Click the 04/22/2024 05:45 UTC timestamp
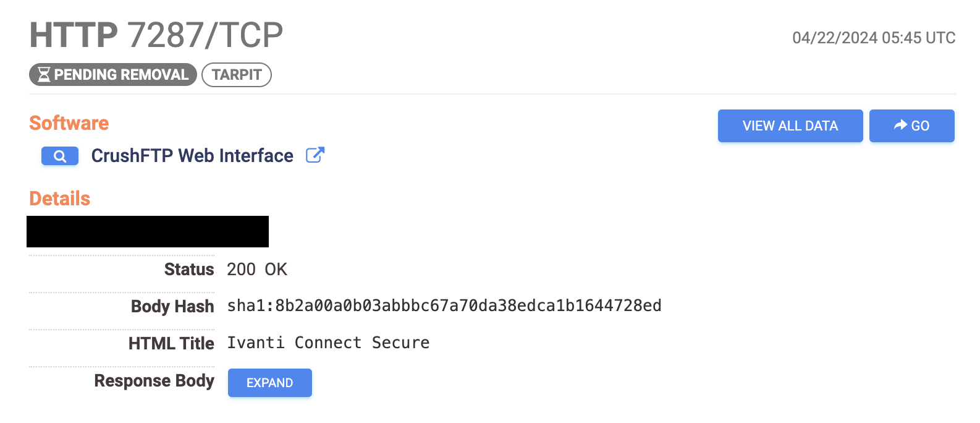 point(873,38)
